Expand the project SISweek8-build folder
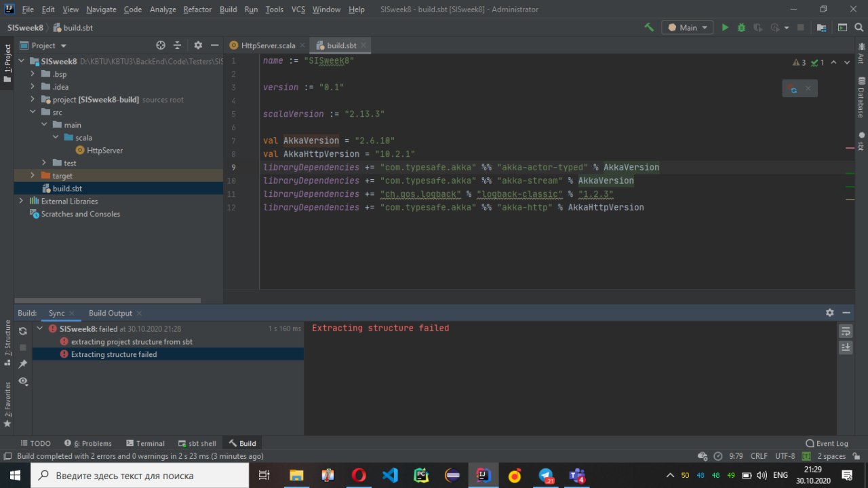The image size is (868, 488). (33, 99)
